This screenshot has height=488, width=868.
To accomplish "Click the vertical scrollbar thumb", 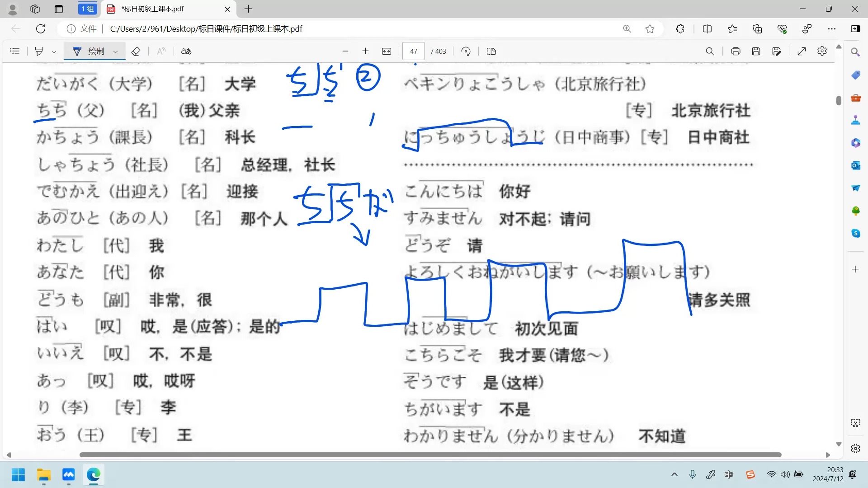I will pos(839,100).
